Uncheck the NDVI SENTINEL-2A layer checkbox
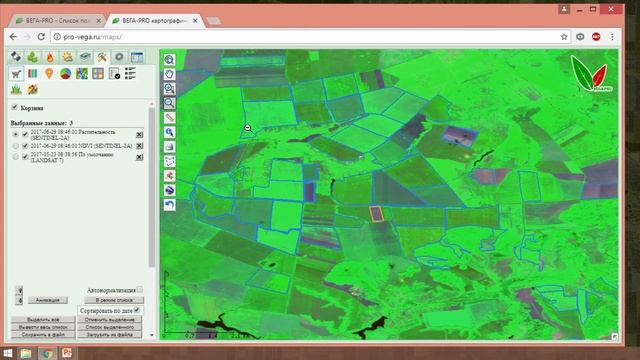Viewport: 640px width, 360px height. [x=25, y=146]
